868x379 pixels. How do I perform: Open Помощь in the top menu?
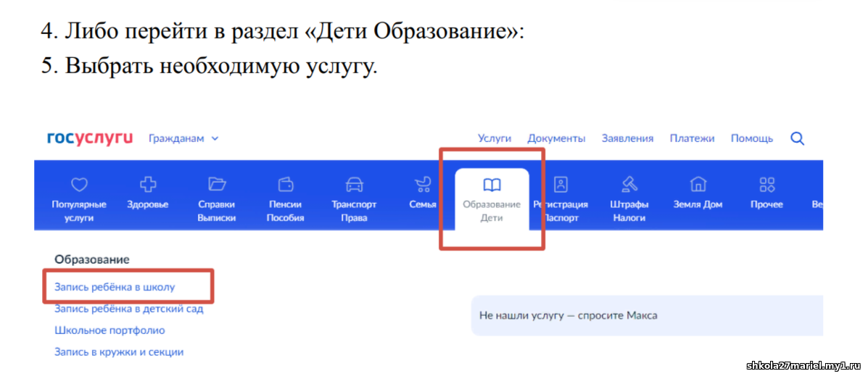pyautogui.click(x=752, y=138)
